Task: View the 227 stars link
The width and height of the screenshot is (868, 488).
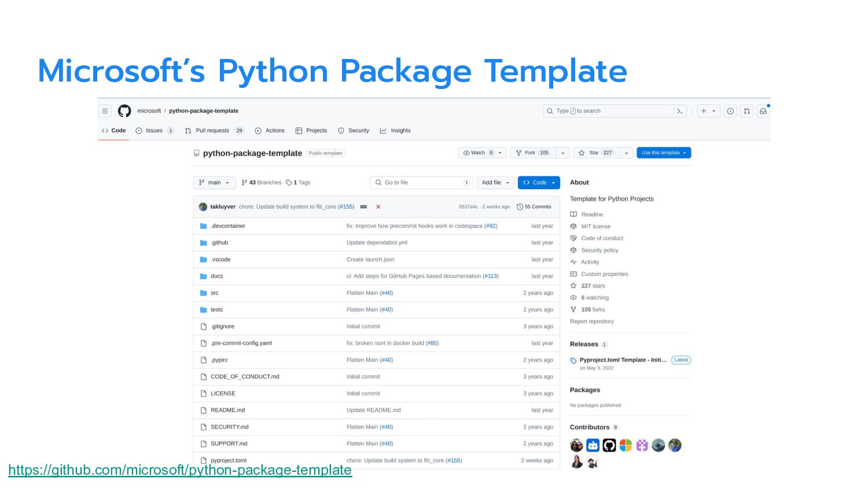Action: click(x=587, y=286)
